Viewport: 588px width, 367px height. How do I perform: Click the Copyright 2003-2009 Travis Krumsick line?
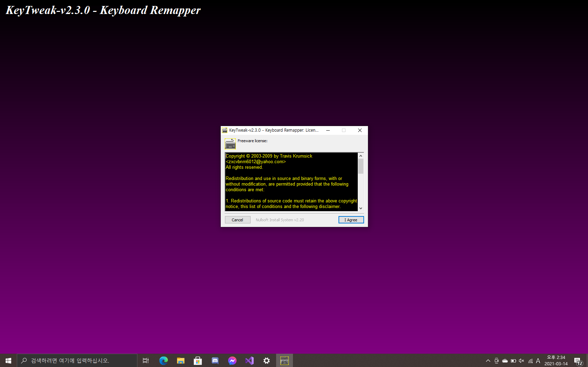(x=269, y=156)
